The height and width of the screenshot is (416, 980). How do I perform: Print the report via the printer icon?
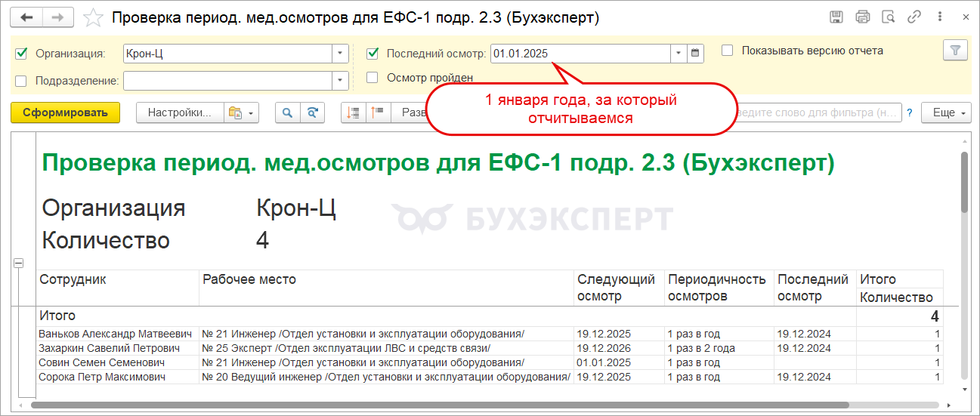862,17
